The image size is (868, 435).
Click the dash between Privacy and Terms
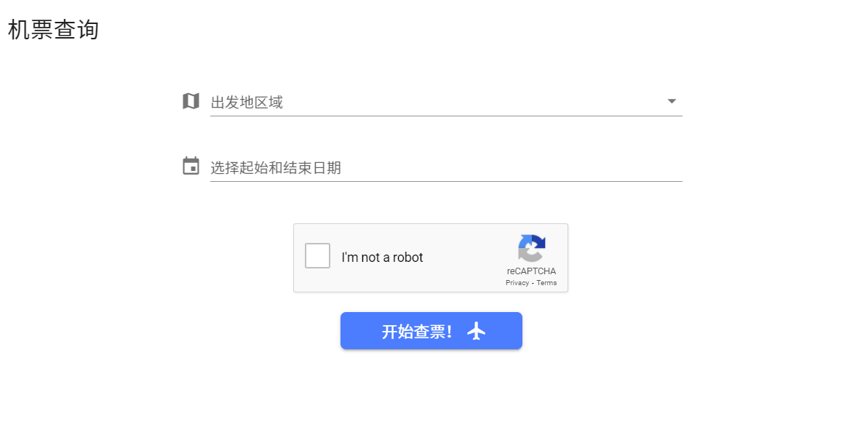(533, 284)
